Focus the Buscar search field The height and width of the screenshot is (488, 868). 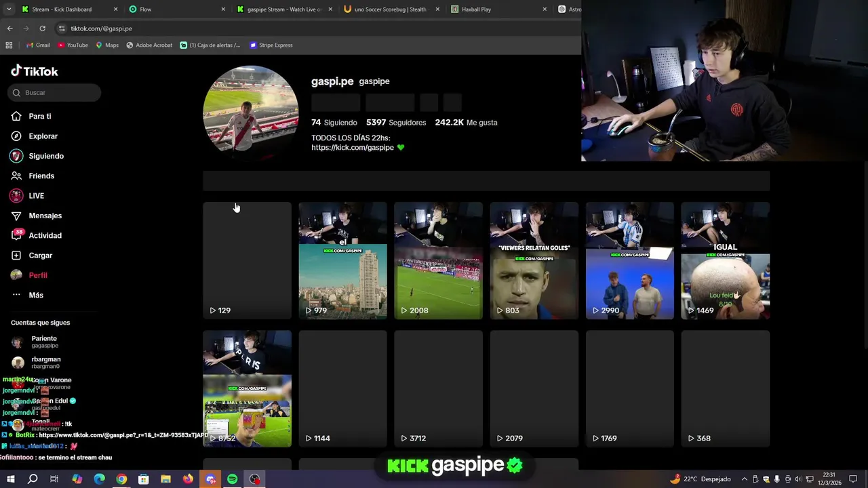coord(54,93)
